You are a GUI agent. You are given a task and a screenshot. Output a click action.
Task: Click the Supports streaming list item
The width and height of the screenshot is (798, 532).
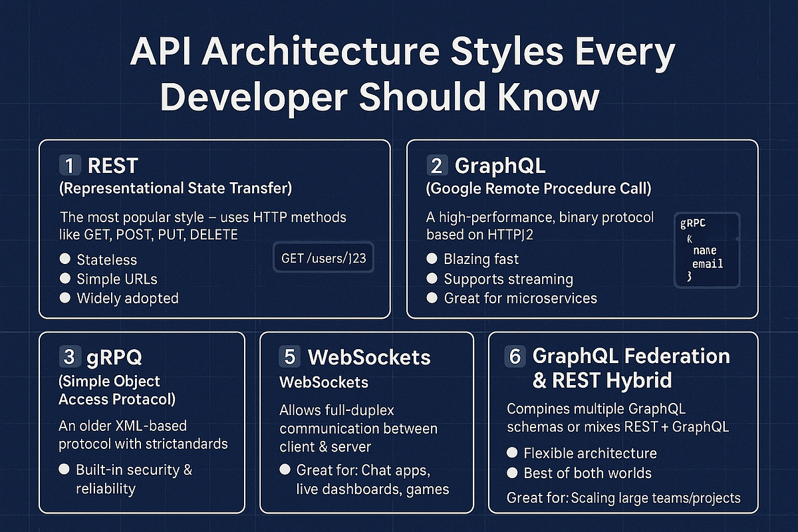[x=509, y=279]
